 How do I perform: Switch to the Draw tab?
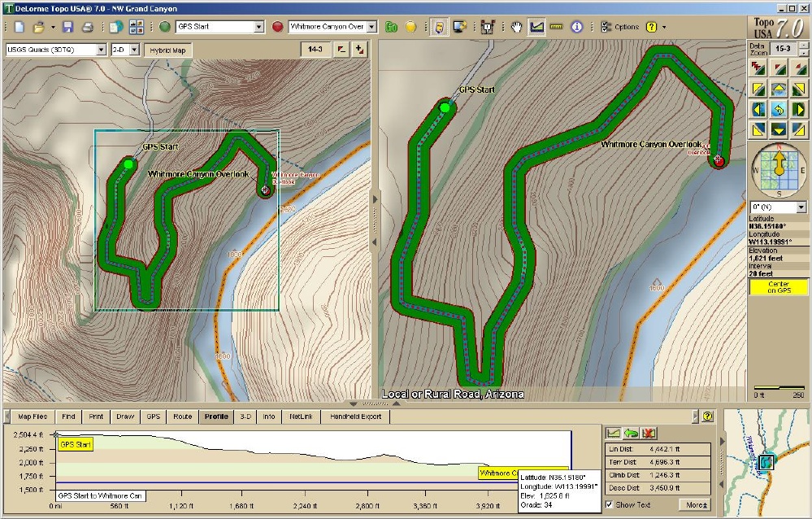click(x=124, y=417)
